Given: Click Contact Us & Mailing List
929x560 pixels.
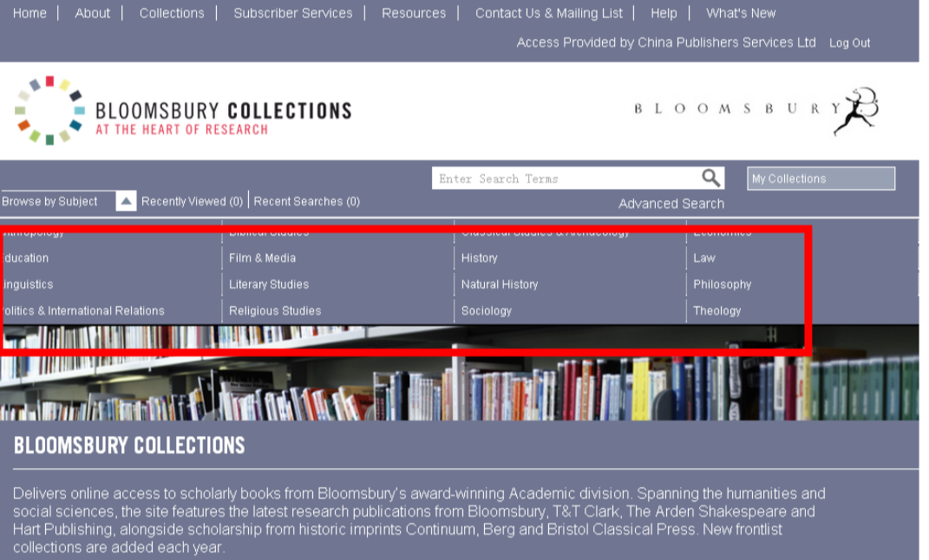Looking at the screenshot, I should tap(549, 13).
